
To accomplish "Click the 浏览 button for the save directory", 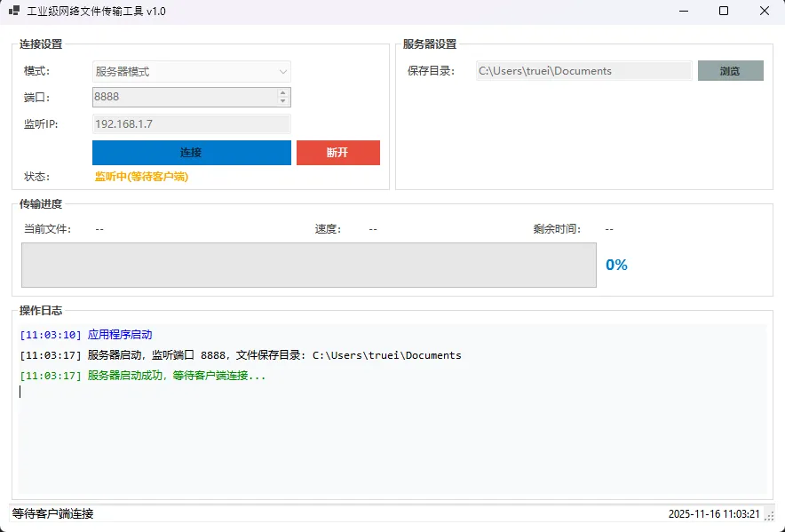I will coord(730,71).
